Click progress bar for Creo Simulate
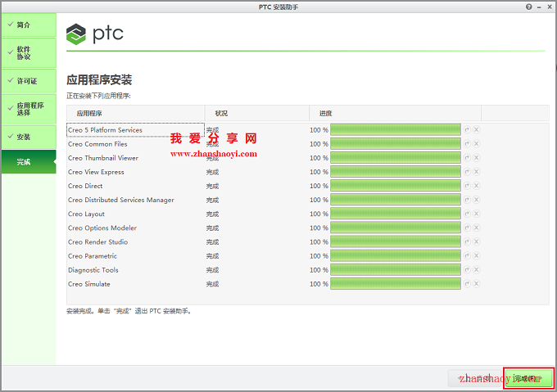Image resolution: width=557 pixels, height=392 pixels. click(x=396, y=284)
